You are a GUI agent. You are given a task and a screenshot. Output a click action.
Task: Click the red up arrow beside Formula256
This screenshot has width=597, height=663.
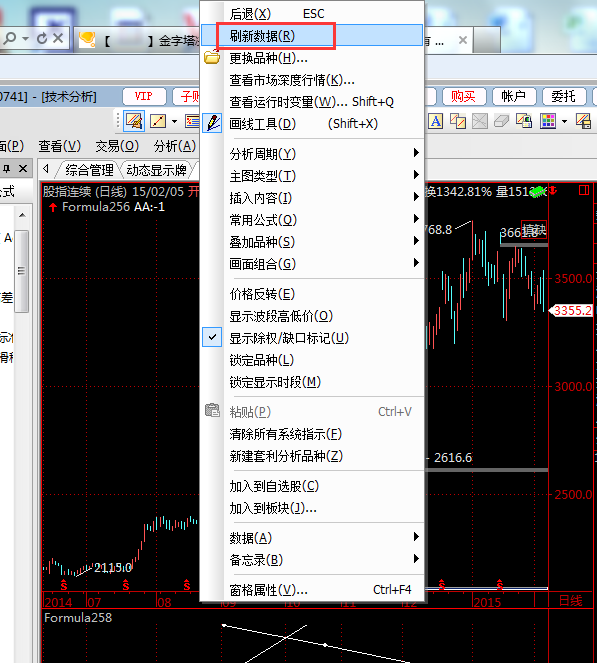click(x=53, y=207)
